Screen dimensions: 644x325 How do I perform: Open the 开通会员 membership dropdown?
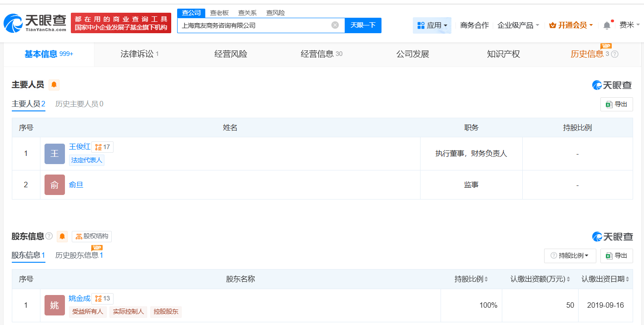coord(570,25)
